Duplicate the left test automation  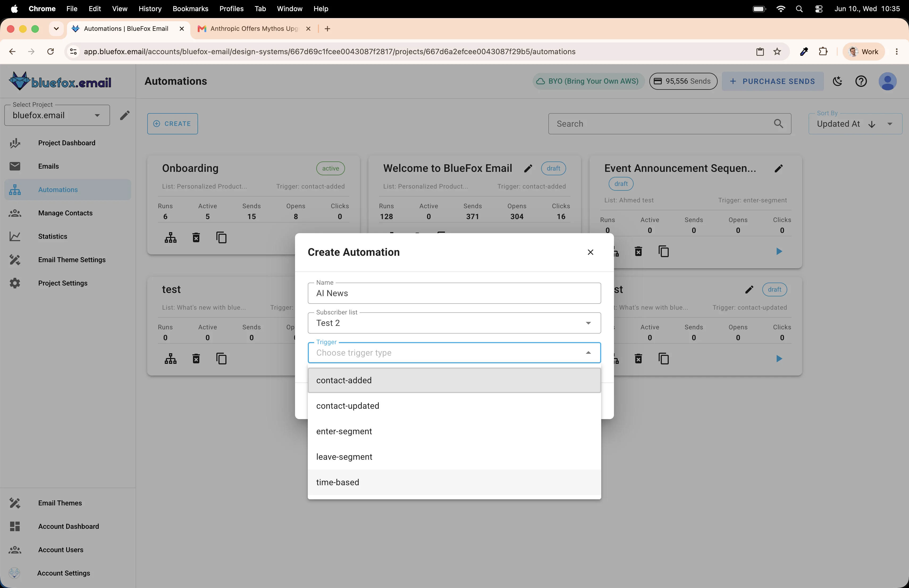pyautogui.click(x=221, y=359)
